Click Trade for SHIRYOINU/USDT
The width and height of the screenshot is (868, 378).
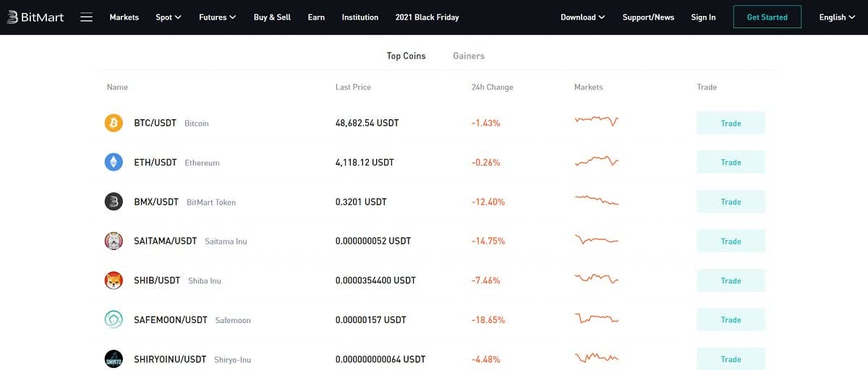tap(731, 358)
